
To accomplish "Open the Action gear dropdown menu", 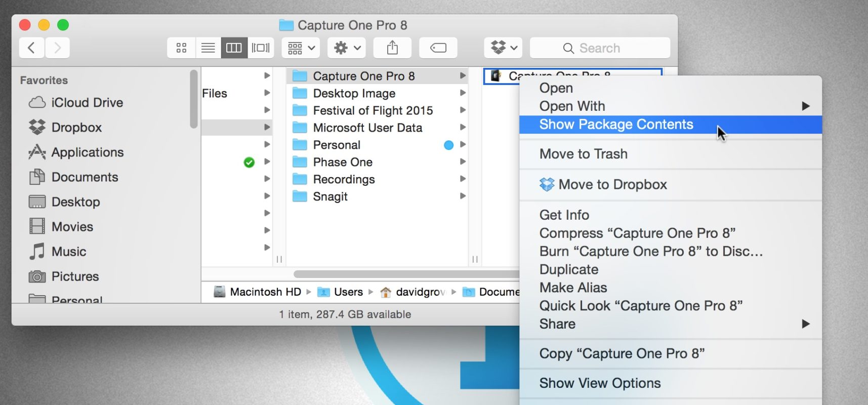I will (x=347, y=48).
